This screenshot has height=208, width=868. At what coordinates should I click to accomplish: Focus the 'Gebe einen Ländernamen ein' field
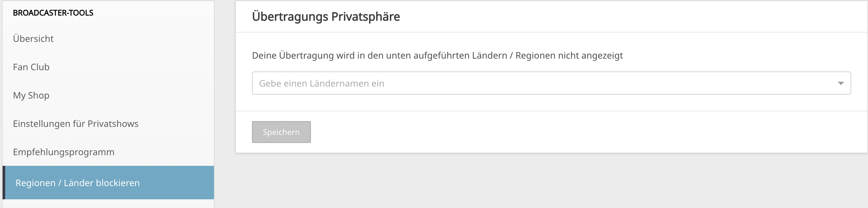click(x=551, y=83)
